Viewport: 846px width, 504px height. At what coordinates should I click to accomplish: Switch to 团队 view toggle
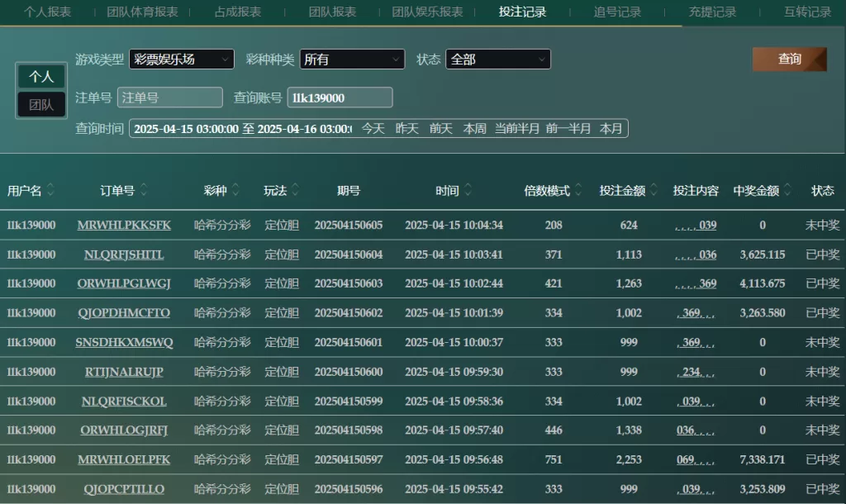41,105
